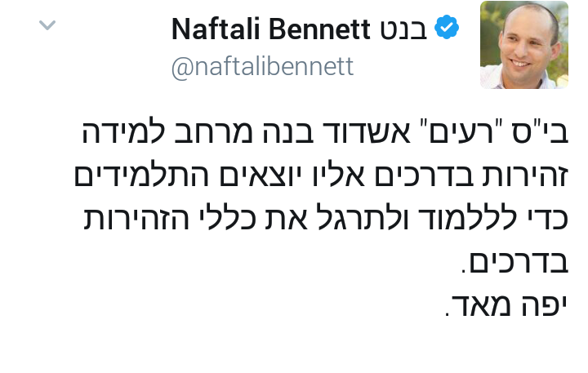This screenshot has width=588, height=373.
Task: Click the Hebrew name בנט beside badge
Action: click(x=403, y=29)
